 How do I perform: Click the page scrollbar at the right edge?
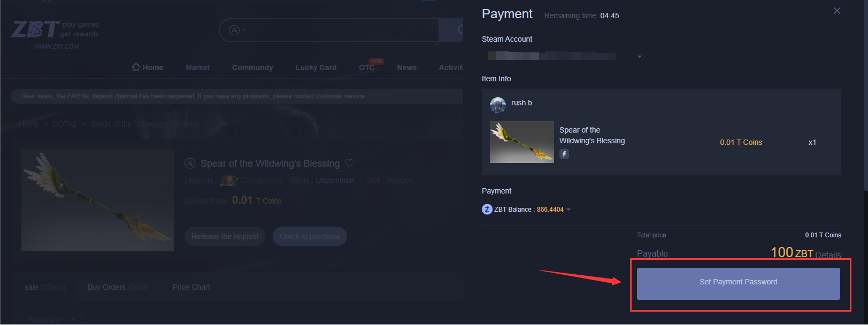coord(866,95)
